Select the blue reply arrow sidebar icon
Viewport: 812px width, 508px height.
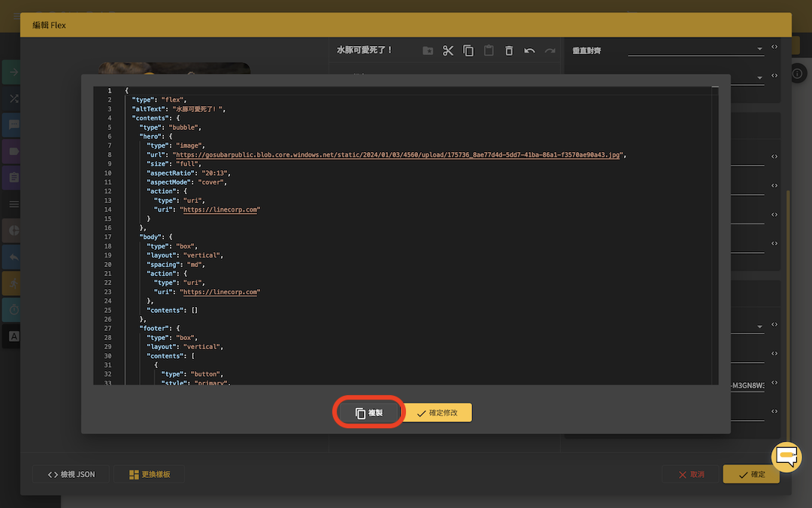(13, 257)
